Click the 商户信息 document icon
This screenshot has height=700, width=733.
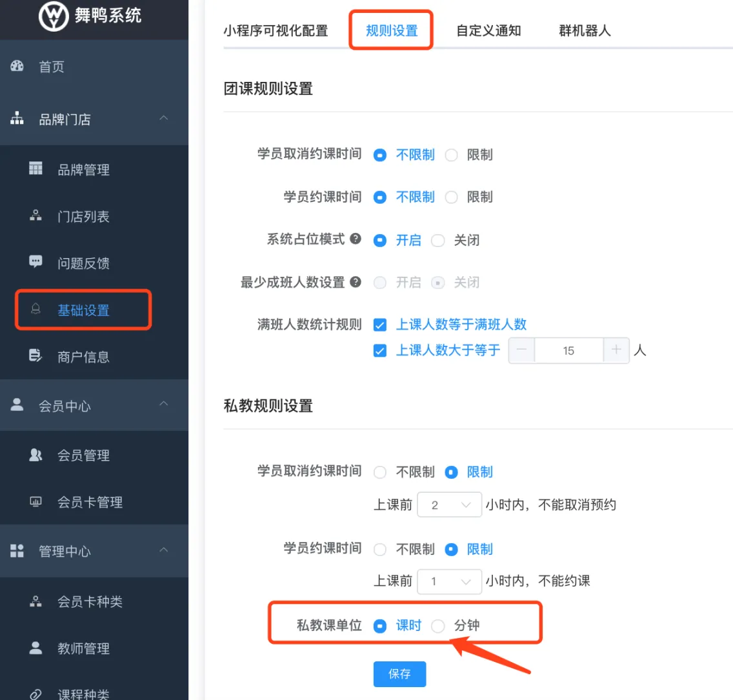35,355
